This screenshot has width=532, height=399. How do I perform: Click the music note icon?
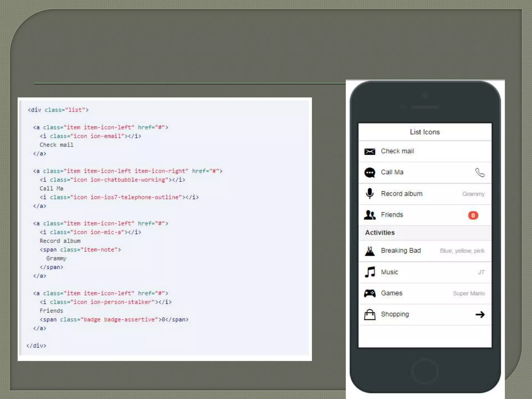(x=370, y=272)
